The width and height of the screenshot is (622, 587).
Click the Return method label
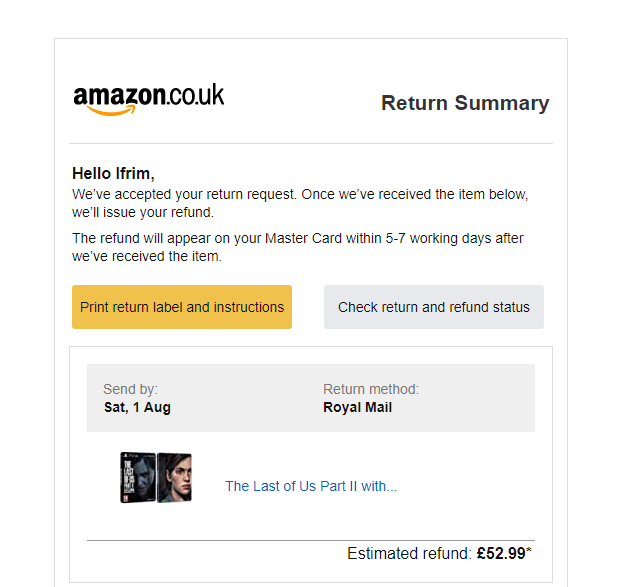coord(371,389)
